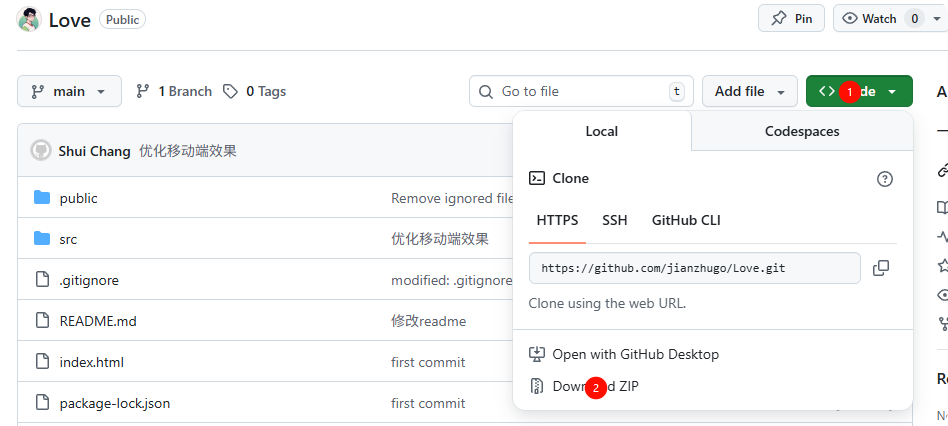Switch to the Codespaces tab
Image resolution: width=948 pixels, height=426 pixels.
801,131
